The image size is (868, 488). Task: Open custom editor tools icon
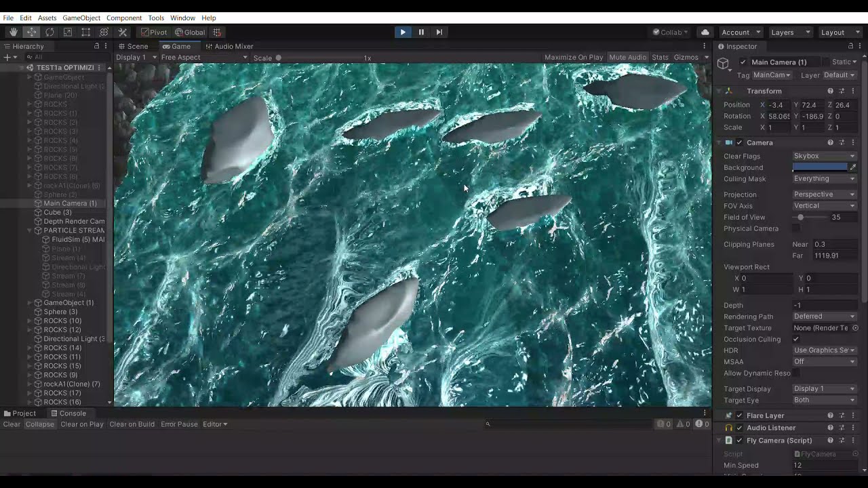[123, 32]
